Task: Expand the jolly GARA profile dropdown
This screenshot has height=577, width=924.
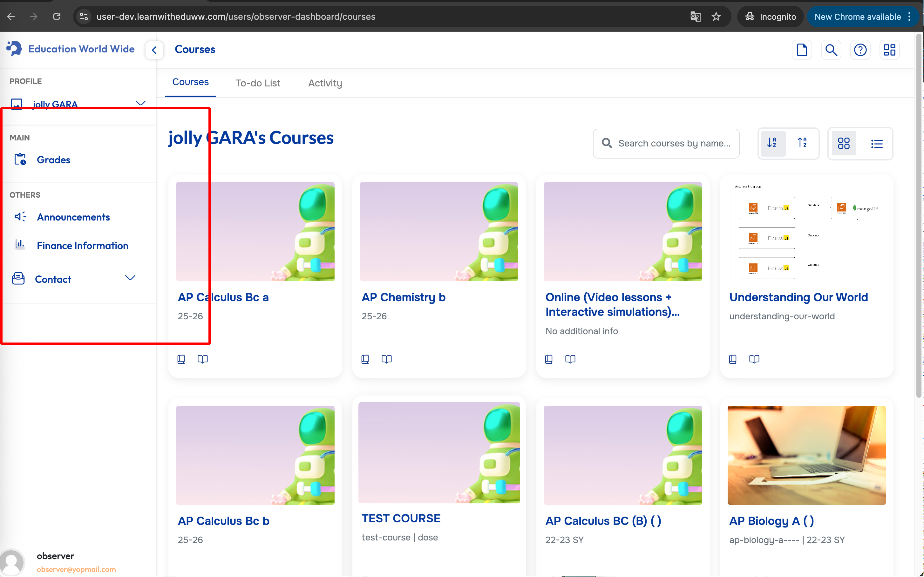Action: (140, 103)
